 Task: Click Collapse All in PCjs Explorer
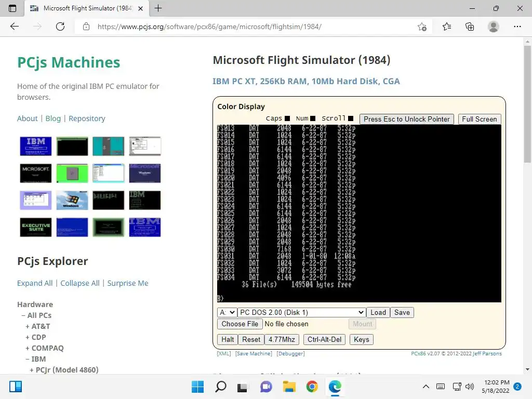pyautogui.click(x=80, y=283)
